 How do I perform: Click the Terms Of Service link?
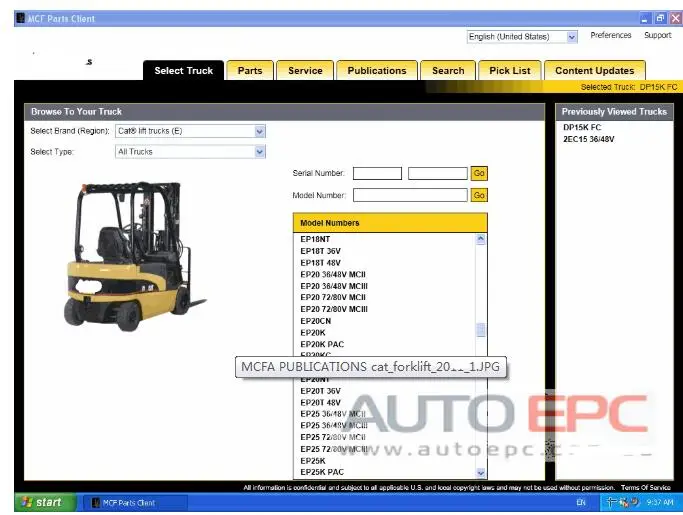coord(646,488)
